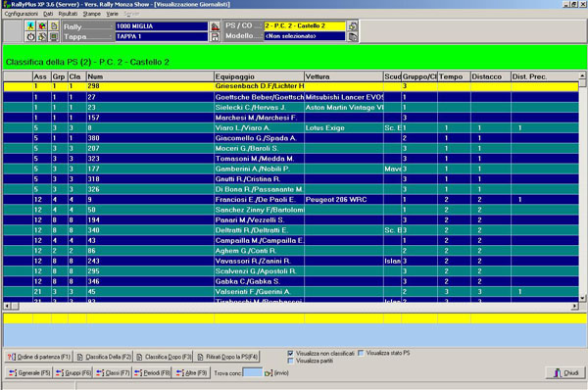Viewport: 588px width, 390px height.
Task: Click the Distacco column header
Action: (x=491, y=76)
